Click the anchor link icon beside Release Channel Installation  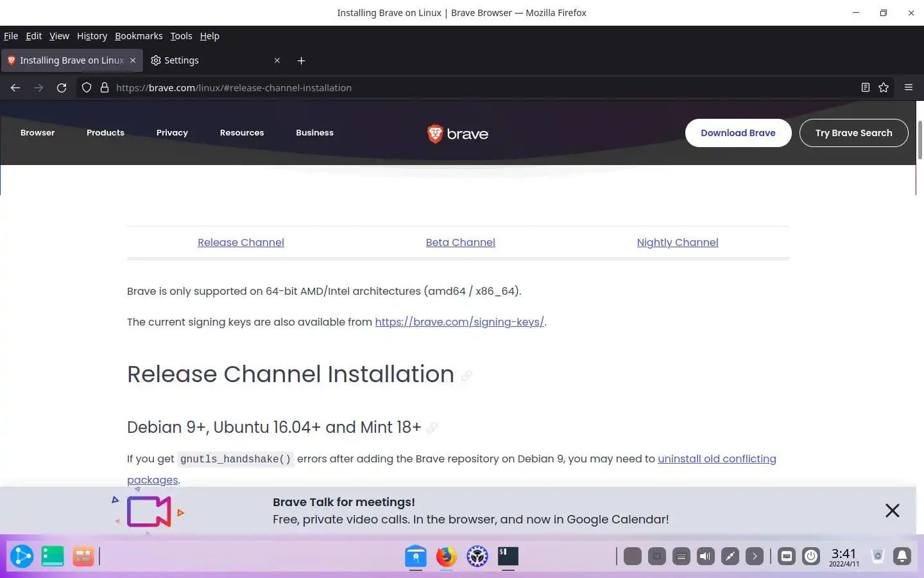pos(466,376)
